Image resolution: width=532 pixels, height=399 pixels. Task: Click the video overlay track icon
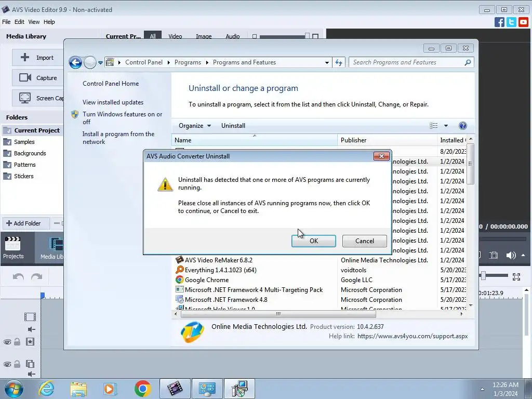pyautogui.click(x=30, y=364)
